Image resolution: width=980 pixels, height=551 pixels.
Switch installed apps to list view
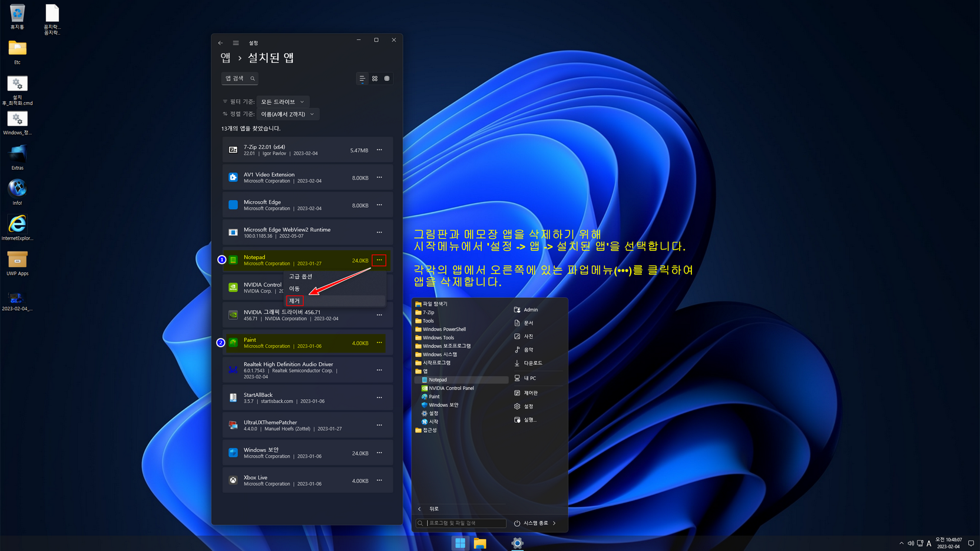click(x=362, y=78)
